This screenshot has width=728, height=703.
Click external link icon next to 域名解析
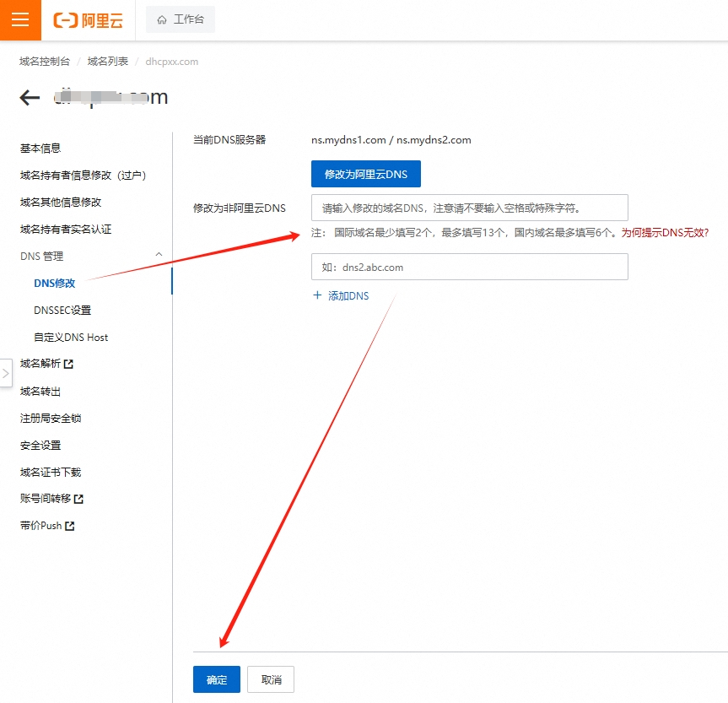[69, 365]
